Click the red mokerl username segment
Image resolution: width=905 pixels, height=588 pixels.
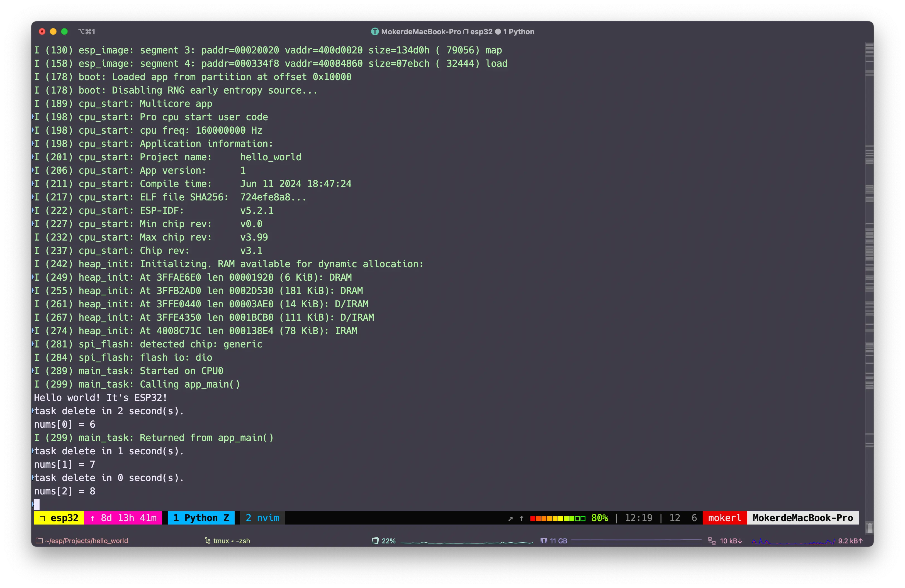point(725,518)
